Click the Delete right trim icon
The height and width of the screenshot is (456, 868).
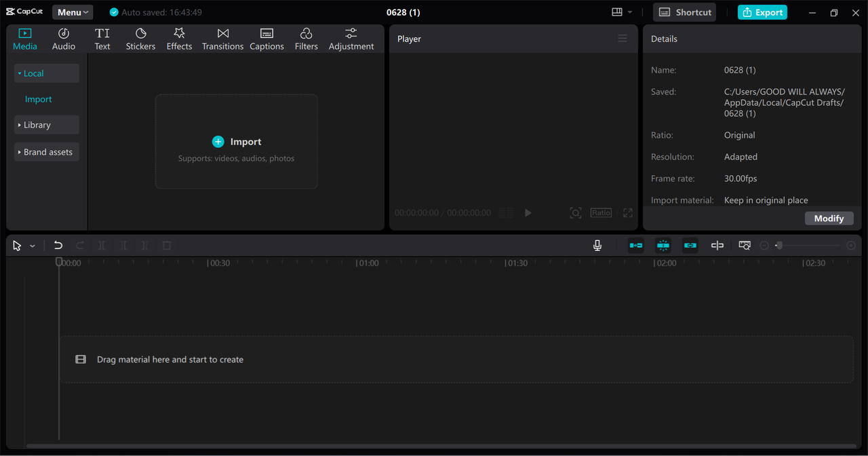pyautogui.click(x=145, y=246)
